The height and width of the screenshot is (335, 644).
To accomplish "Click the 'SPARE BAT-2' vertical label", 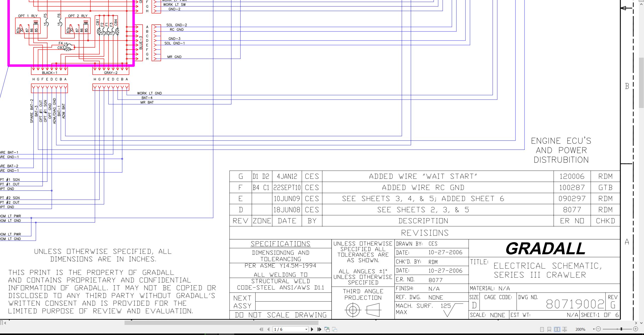I will pyautogui.click(x=32, y=111).
